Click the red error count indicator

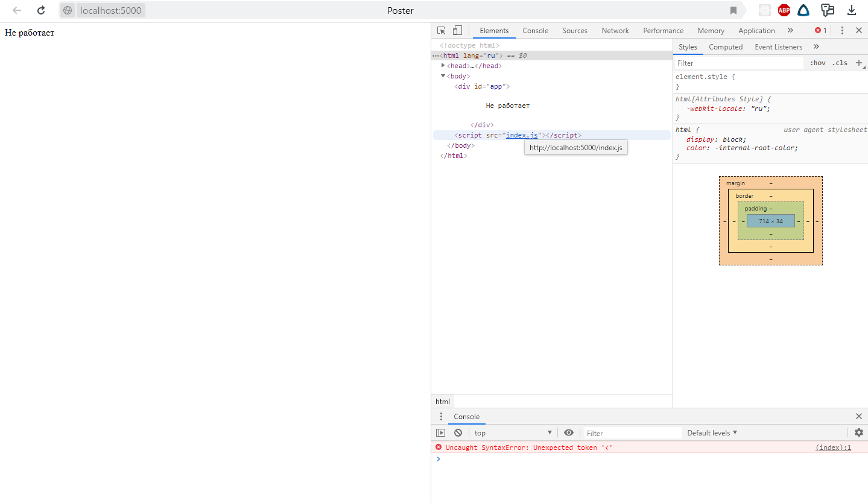[x=821, y=31]
